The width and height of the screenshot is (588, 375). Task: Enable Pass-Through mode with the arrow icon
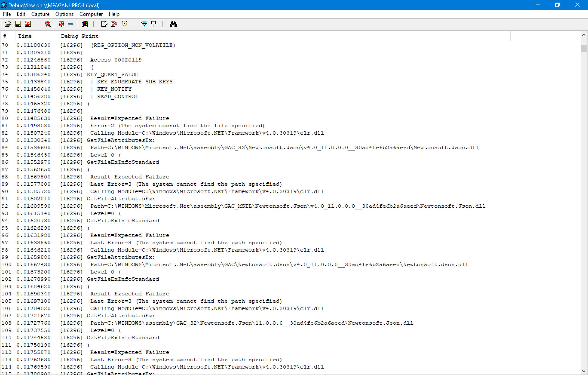(x=71, y=24)
